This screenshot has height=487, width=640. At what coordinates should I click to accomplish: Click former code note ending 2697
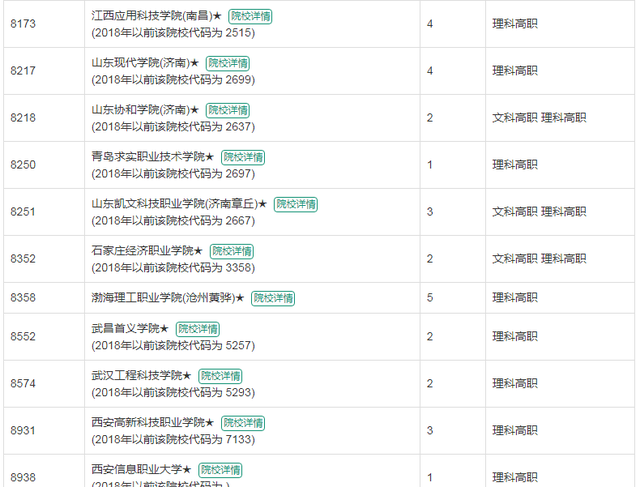point(173,173)
